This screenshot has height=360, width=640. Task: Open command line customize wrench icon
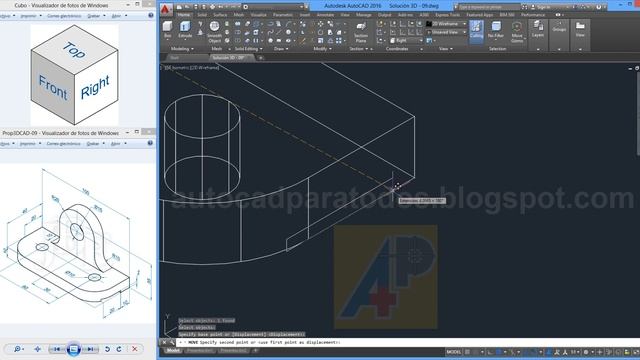pos(172,342)
